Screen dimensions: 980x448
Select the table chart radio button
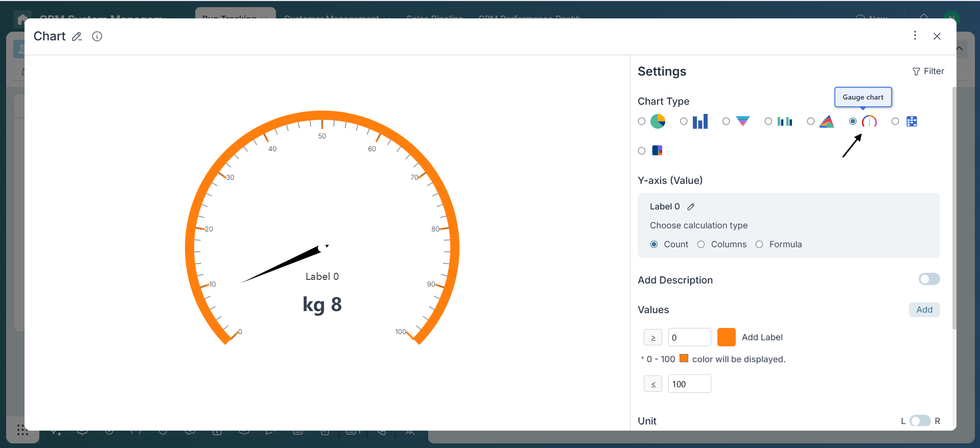[x=895, y=121]
